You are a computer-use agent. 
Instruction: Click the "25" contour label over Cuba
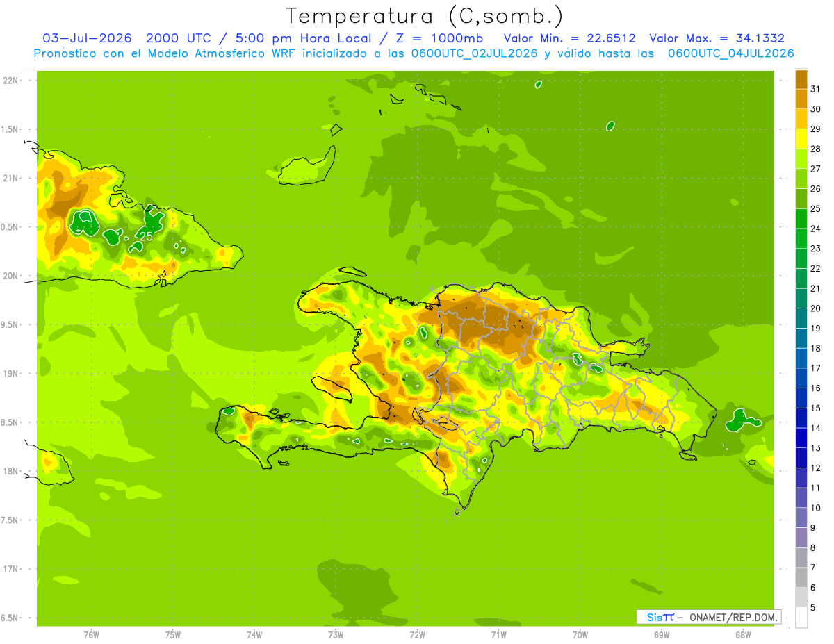[x=146, y=236]
